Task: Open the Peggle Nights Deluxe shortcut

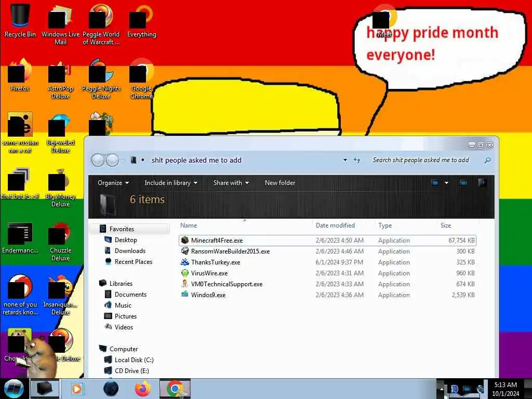Action: (101, 79)
